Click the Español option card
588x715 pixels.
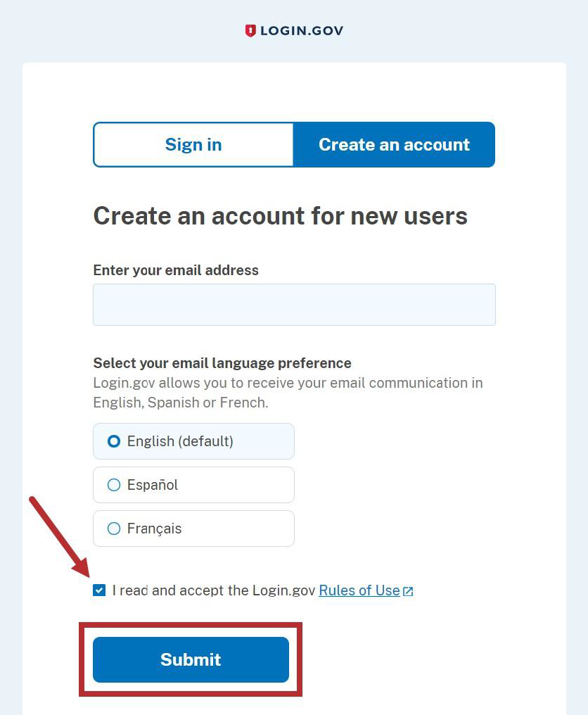[x=193, y=485]
